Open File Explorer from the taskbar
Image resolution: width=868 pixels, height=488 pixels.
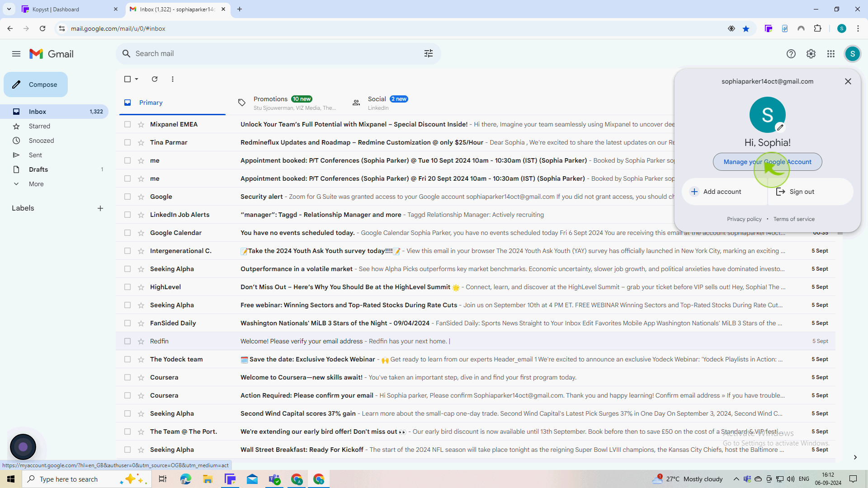(x=208, y=479)
